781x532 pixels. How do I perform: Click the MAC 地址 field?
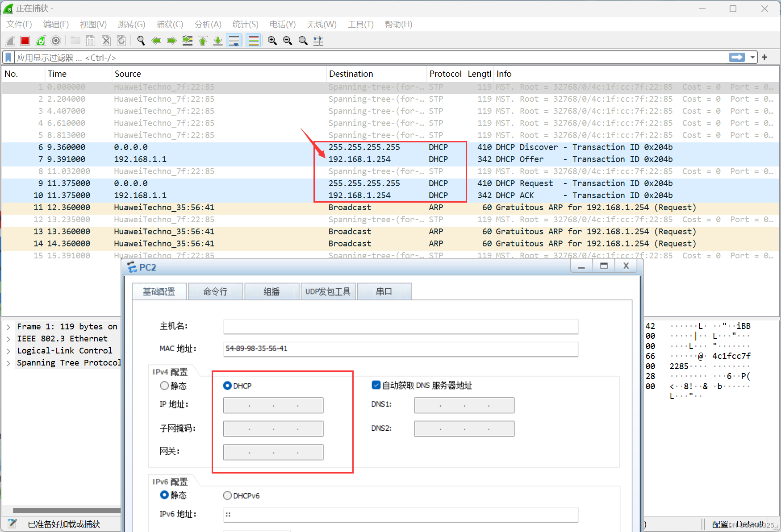pos(401,349)
